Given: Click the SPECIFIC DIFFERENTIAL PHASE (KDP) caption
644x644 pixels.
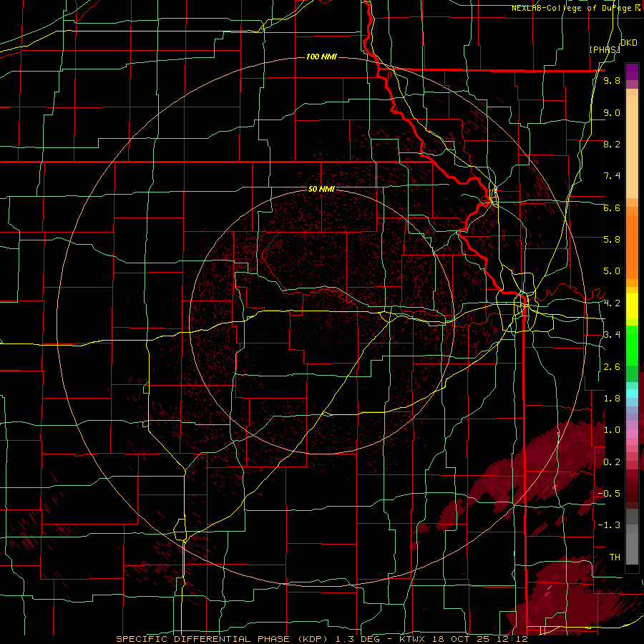Looking at the screenshot, I should click(x=224, y=639).
